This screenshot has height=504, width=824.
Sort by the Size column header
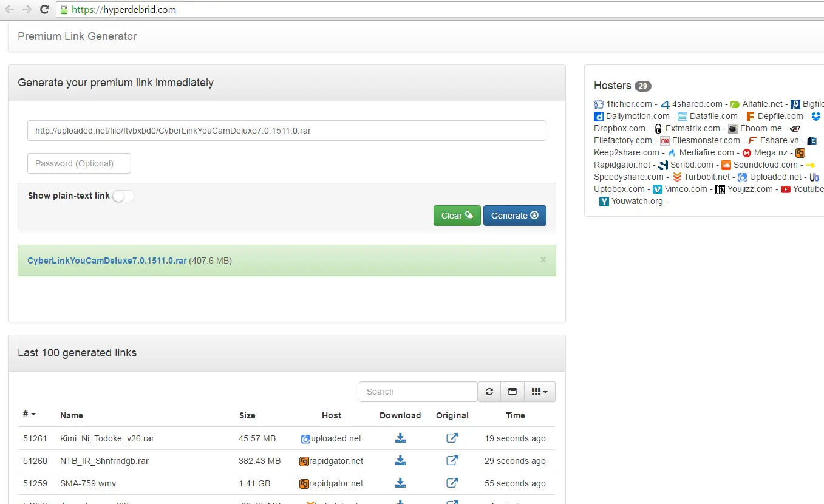(247, 415)
